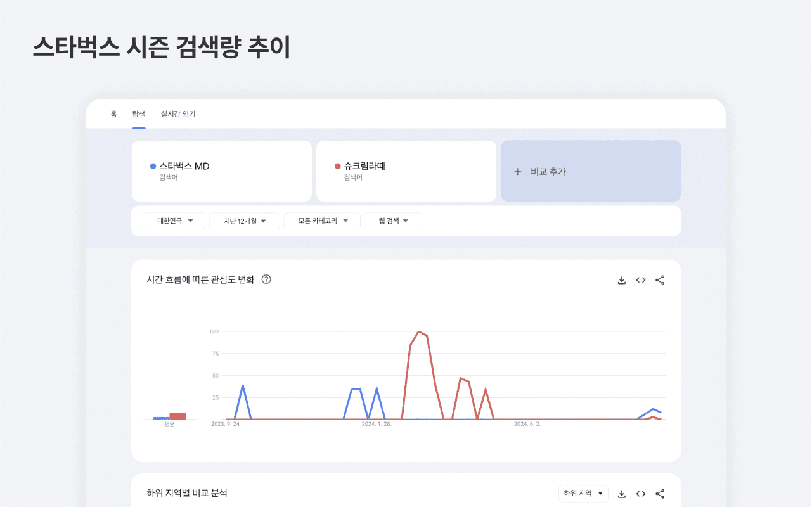
Task: Click embed icon in 하위 지역별 비교 분석
Action: pos(641,494)
